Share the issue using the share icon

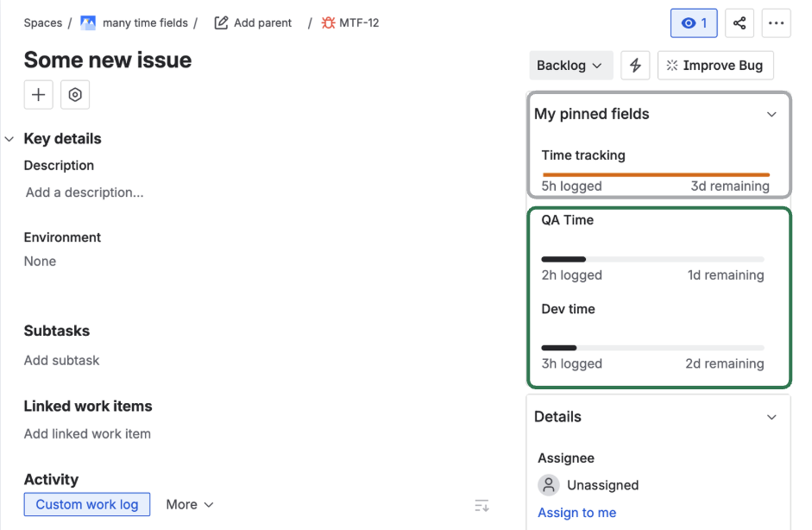pos(740,23)
